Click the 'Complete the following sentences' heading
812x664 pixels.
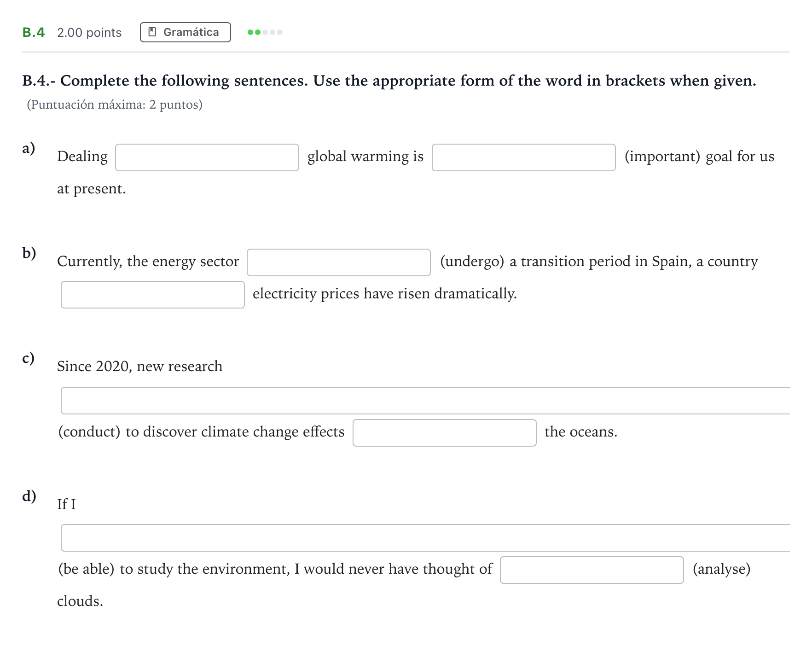pyautogui.click(x=389, y=81)
